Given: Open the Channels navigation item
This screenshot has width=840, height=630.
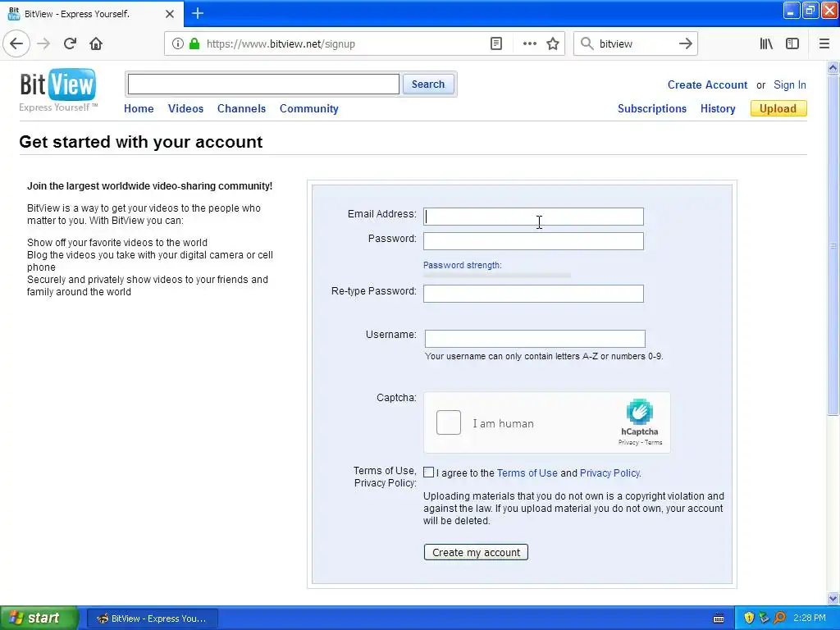Looking at the screenshot, I should tap(242, 108).
